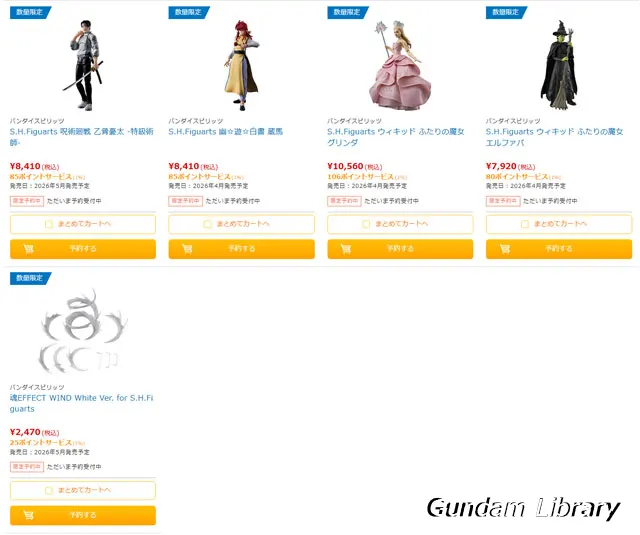Click cart icon under Glinda figure
The height and width of the screenshot is (535, 640).
pos(346,249)
